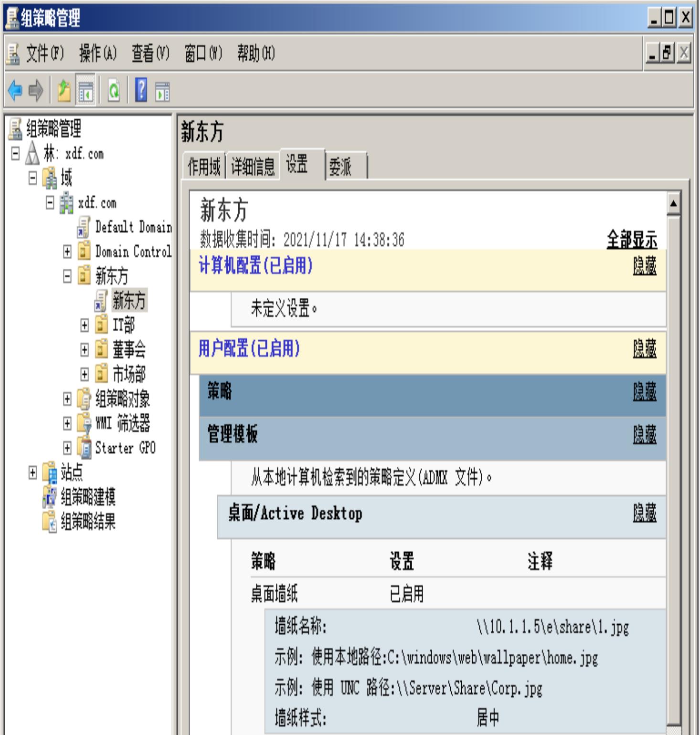The width and height of the screenshot is (700, 735).
Task: Collapse the xdf.com domain node
Action: coord(50,203)
